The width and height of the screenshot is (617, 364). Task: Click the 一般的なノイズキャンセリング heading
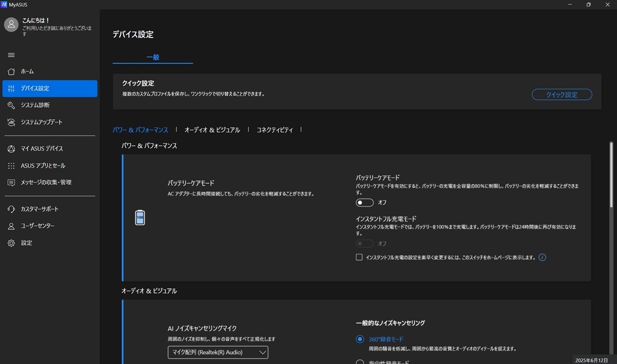[390, 323]
